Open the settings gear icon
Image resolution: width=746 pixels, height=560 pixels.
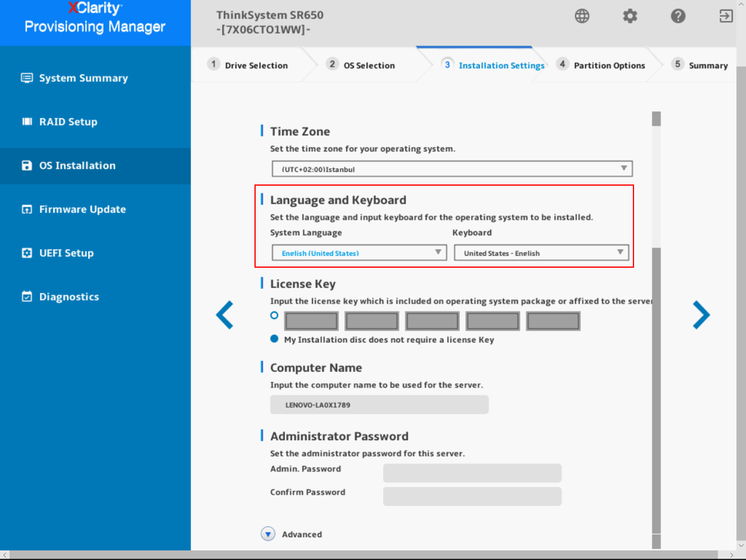pos(630,16)
